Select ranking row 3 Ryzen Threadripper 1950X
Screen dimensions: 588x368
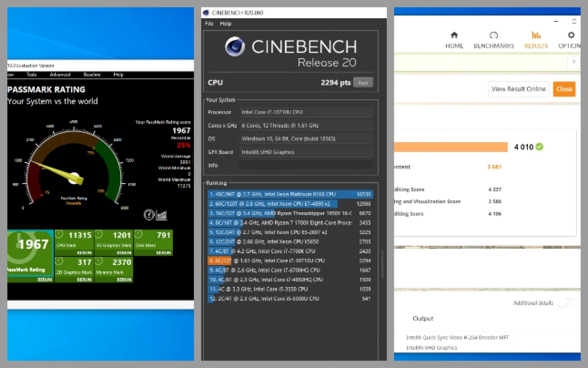[290, 213]
